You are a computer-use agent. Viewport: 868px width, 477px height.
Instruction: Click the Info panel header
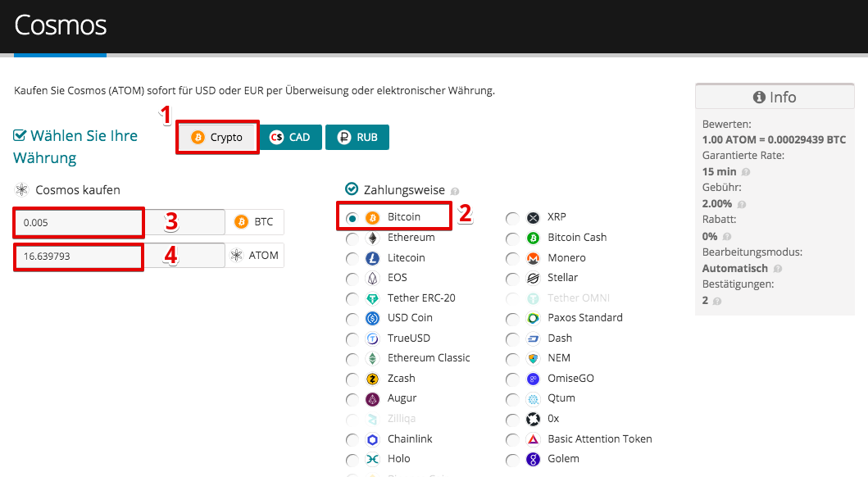[775, 97]
